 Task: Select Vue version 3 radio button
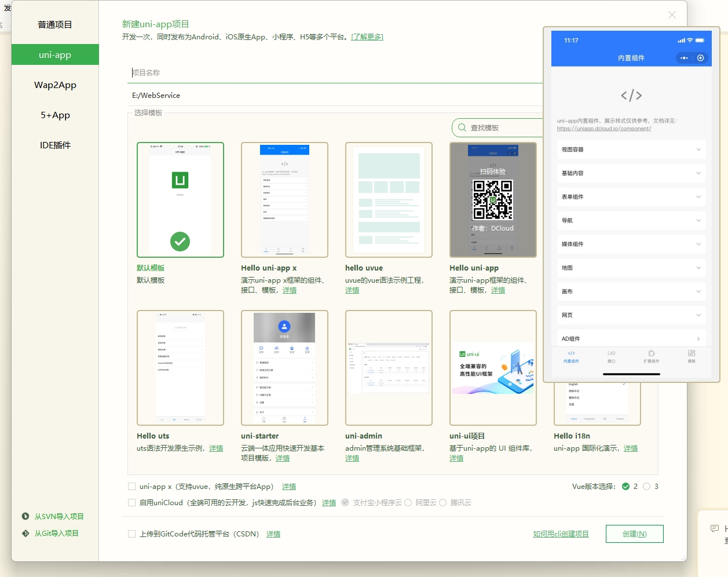[646, 487]
